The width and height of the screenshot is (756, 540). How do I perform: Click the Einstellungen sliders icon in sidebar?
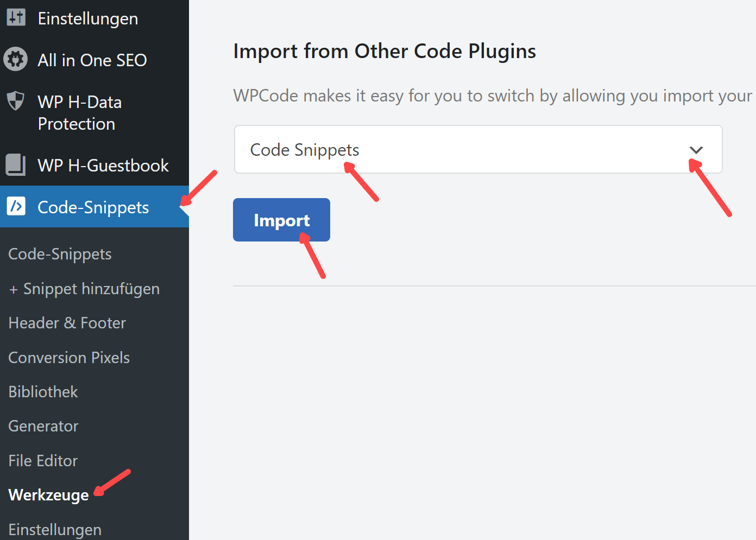16,18
